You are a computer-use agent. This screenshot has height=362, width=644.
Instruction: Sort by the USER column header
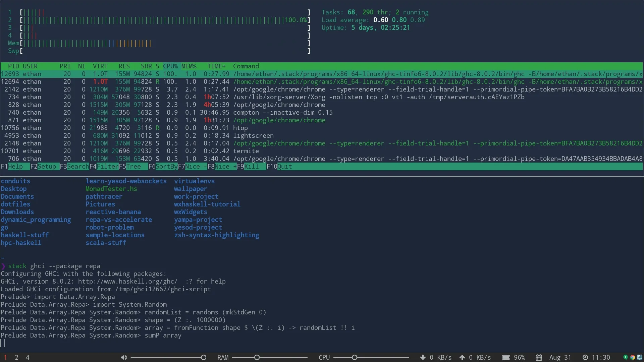(30, 66)
